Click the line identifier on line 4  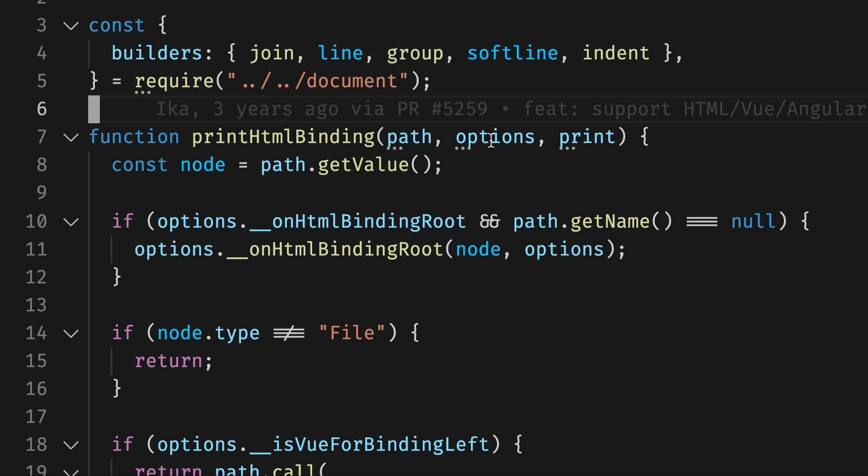340,53
